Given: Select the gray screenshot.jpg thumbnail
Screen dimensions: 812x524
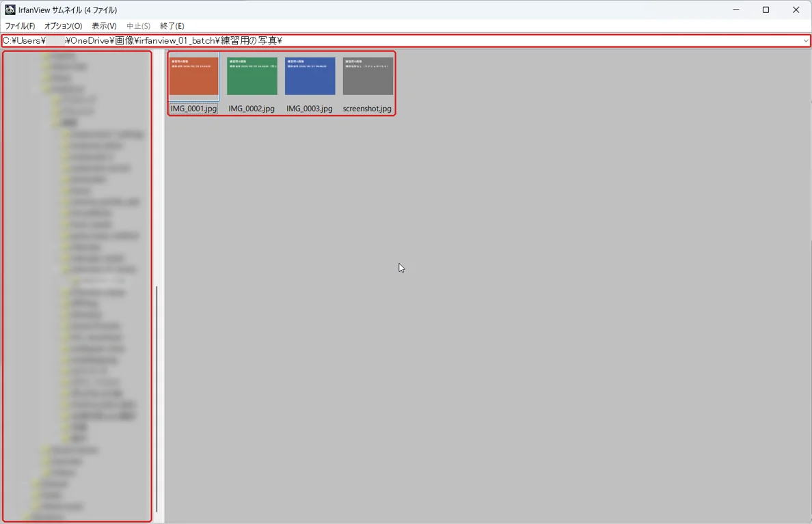Looking at the screenshot, I should click(x=368, y=76).
